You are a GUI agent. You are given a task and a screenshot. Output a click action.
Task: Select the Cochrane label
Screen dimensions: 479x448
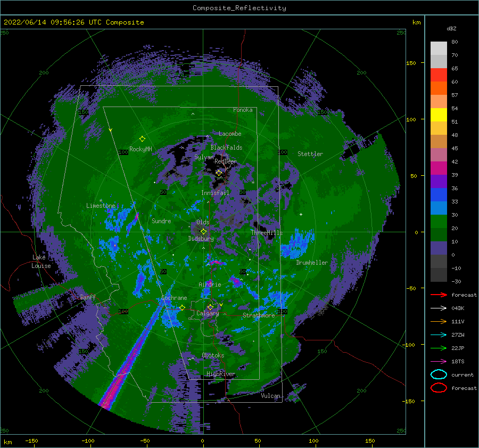click(174, 298)
